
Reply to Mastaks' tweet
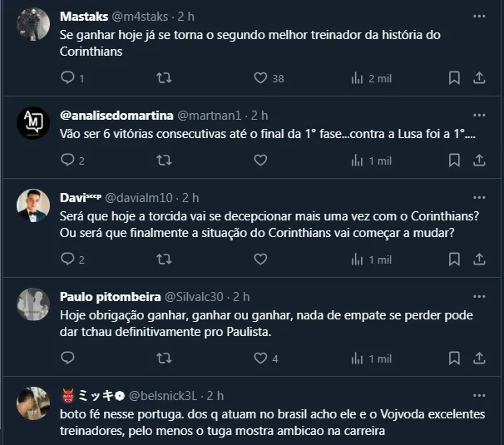[68, 77]
